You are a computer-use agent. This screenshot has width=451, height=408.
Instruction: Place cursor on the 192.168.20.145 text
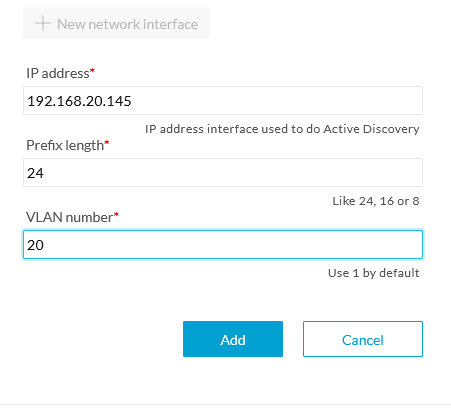79,101
